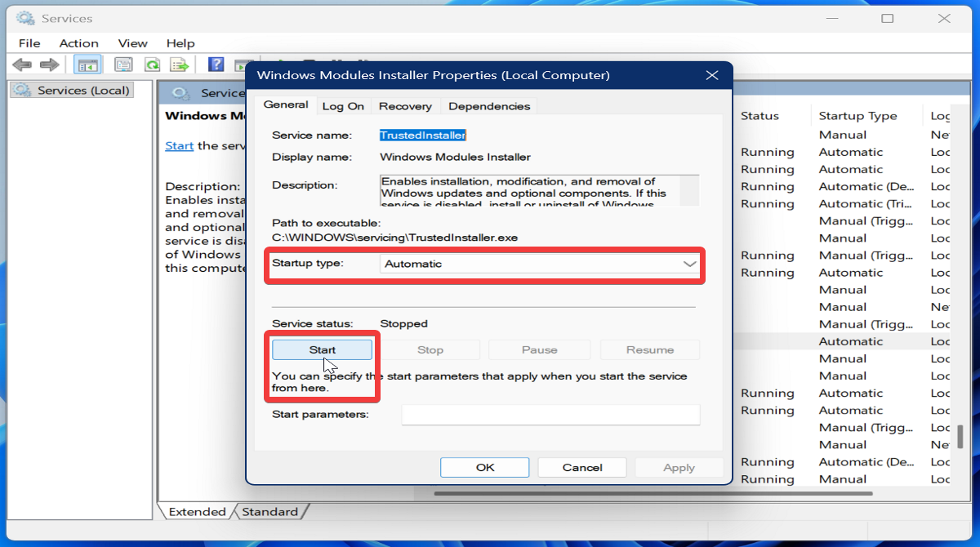Select Services (Local) in the console tree
980x547 pixels.
(83, 91)
